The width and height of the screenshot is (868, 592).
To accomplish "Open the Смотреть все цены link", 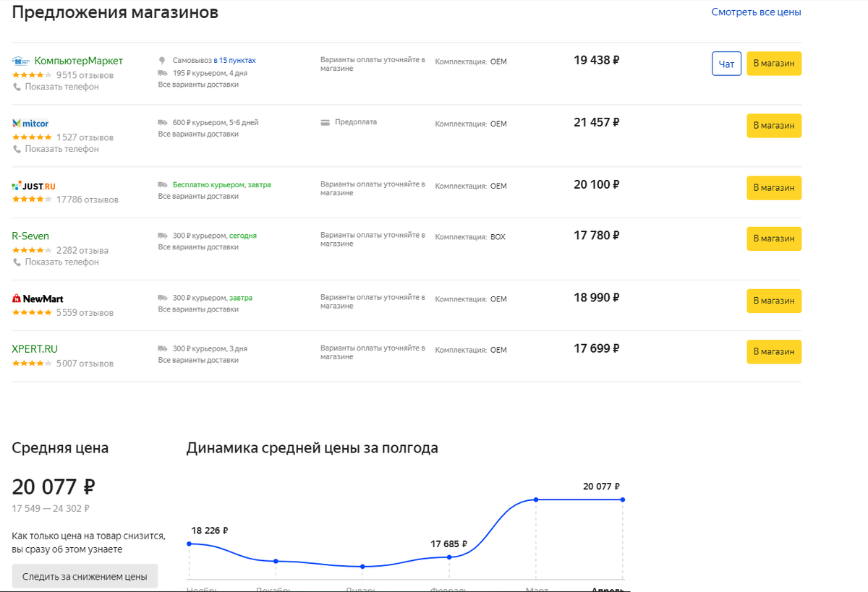I will coord(757,12).
